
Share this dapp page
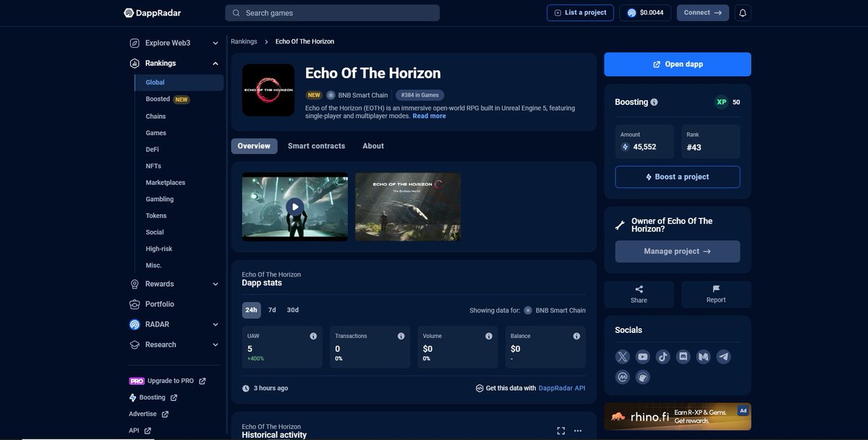(639, 295)
